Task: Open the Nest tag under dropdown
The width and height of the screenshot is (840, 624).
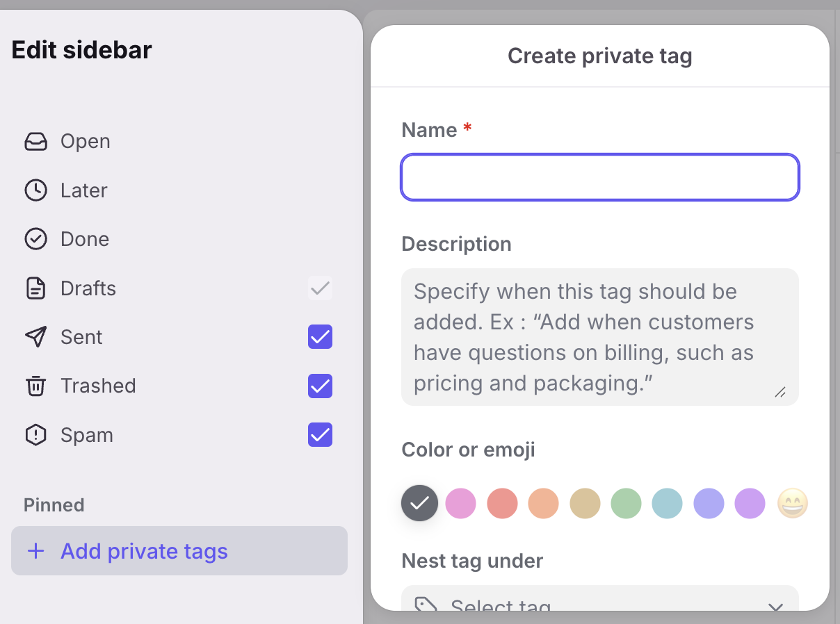Action: coord(599,603)
